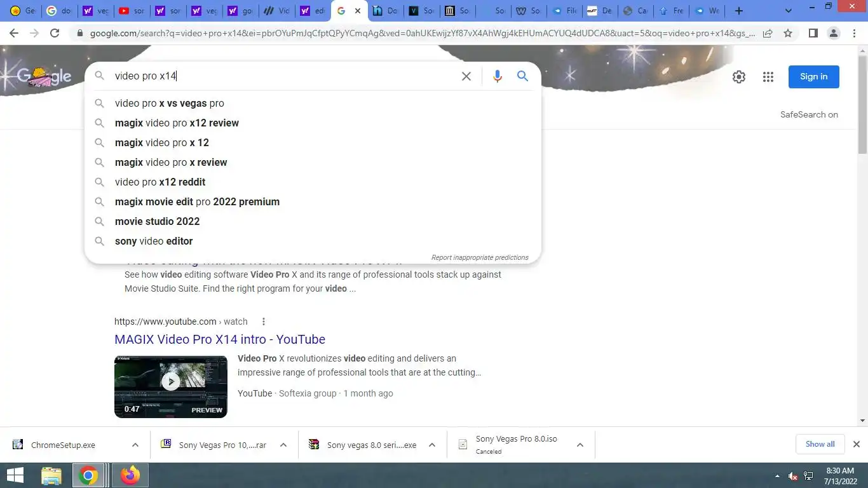Go back to the previous page

click(x=14, y=33)
